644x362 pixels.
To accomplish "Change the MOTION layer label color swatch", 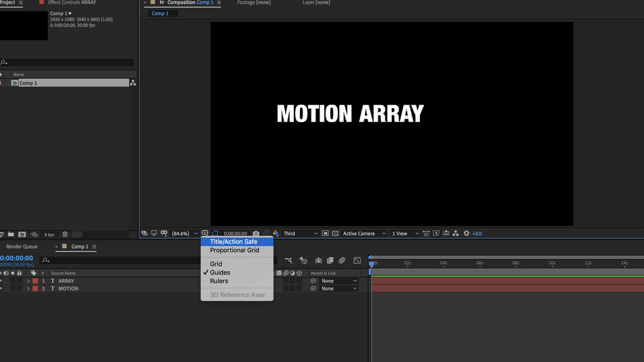I will (35, 288).
